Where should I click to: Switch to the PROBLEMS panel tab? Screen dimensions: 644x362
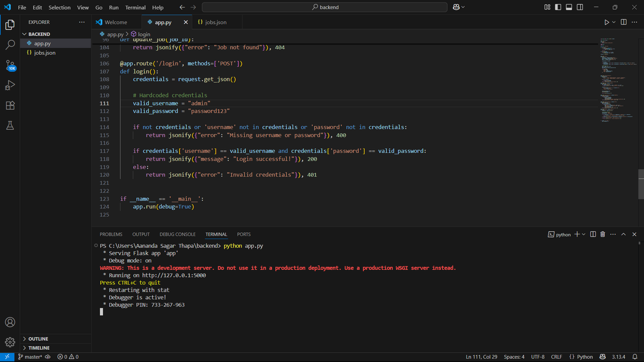(x=111, y=234)
